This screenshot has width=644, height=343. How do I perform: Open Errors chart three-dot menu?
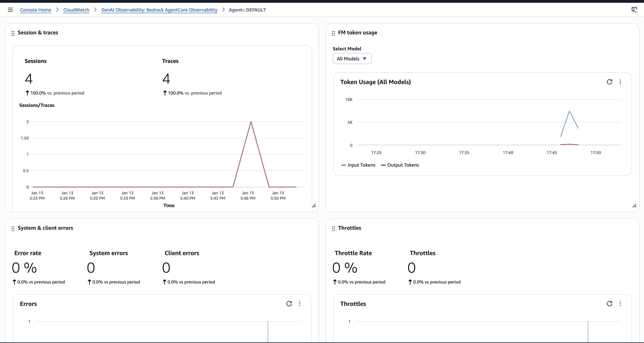[299, 304]
